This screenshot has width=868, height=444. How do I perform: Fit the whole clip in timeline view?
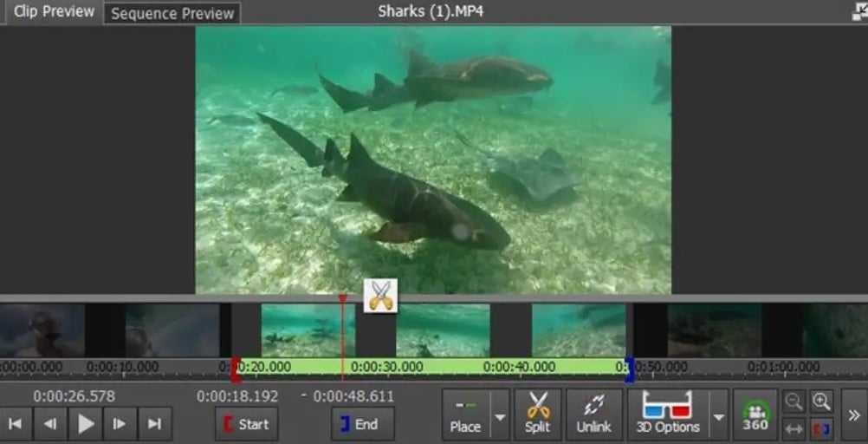pos(794,428)
